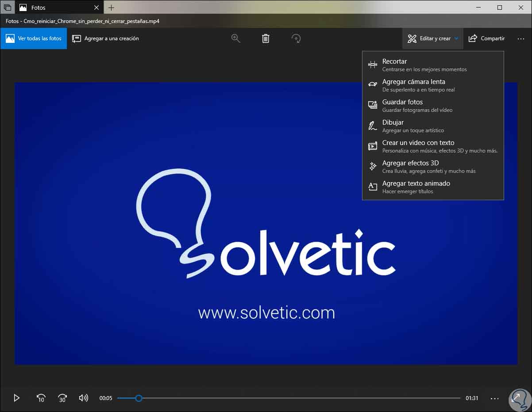The height and width of the screenshot is (412, 532).
Task: Click Ver todas las fotos button
Action: pyautogui.click(x=34, y=38)
